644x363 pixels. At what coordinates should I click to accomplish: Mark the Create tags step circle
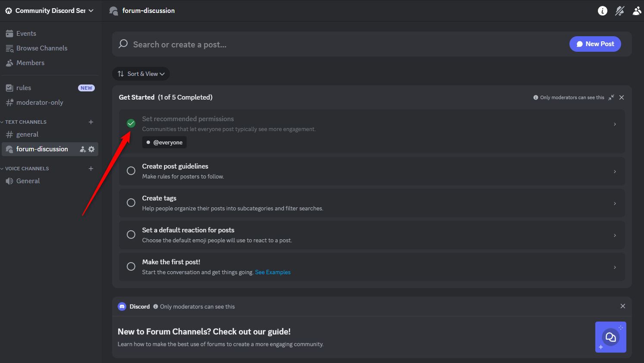(x=131, y=203)
